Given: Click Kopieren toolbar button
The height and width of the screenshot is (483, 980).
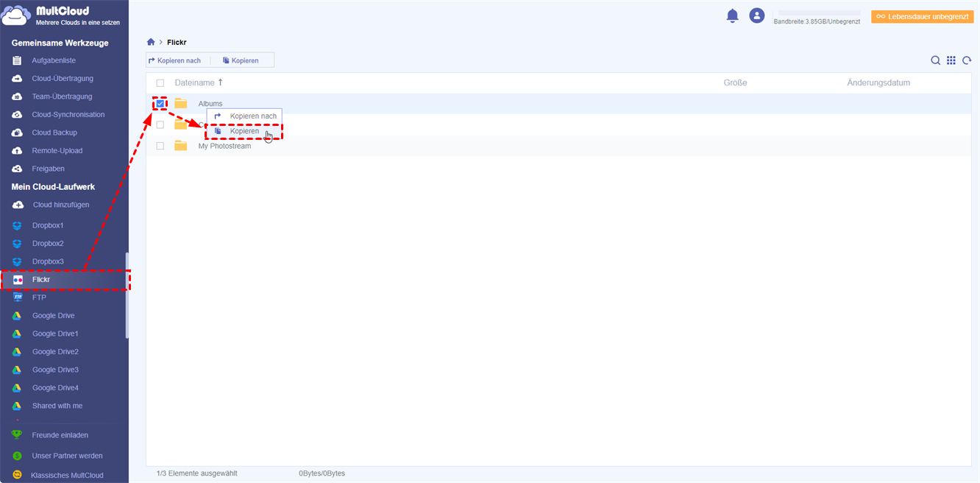Looking at the screenshot, I should [241, 60].
